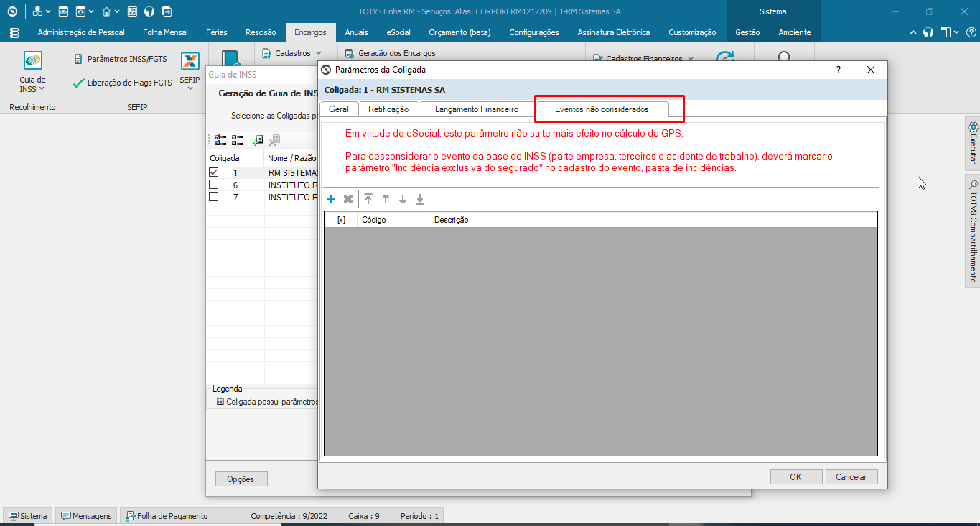Click the delete (X) icon in dialog toolbar

point(348,199)
